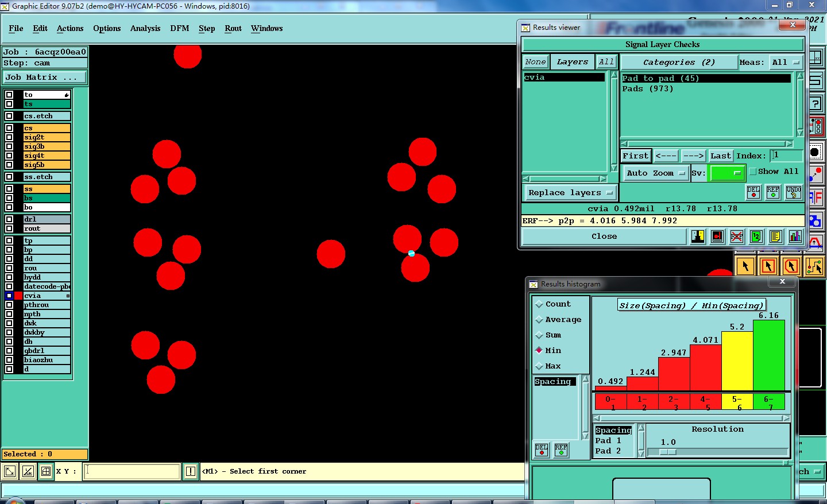Click the Index input field

pyautogui.click(x=786, y=155)
